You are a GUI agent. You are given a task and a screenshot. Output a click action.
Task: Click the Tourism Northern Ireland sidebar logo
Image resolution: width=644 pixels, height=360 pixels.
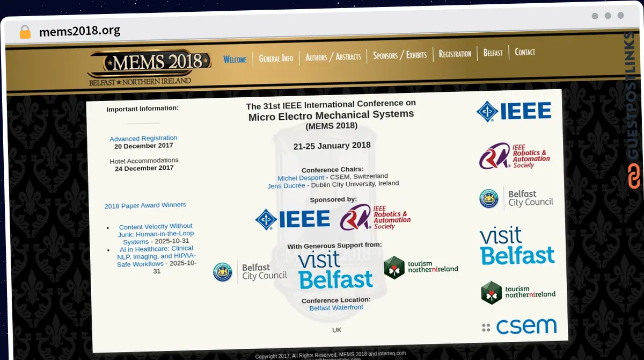click(x=518, y=293)
